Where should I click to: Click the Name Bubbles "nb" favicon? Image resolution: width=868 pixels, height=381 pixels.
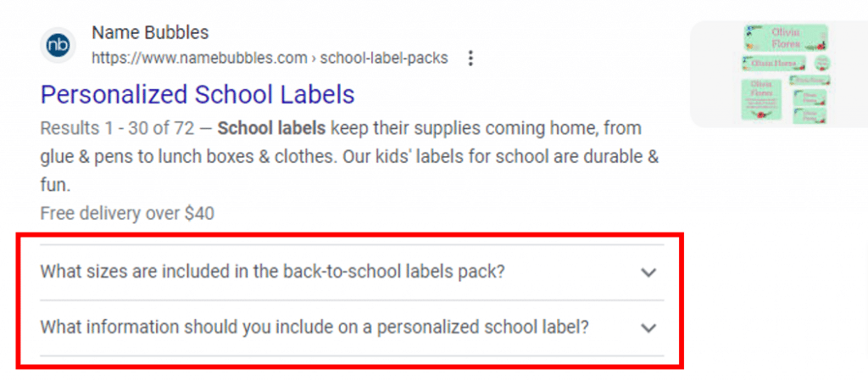[58, 45]
